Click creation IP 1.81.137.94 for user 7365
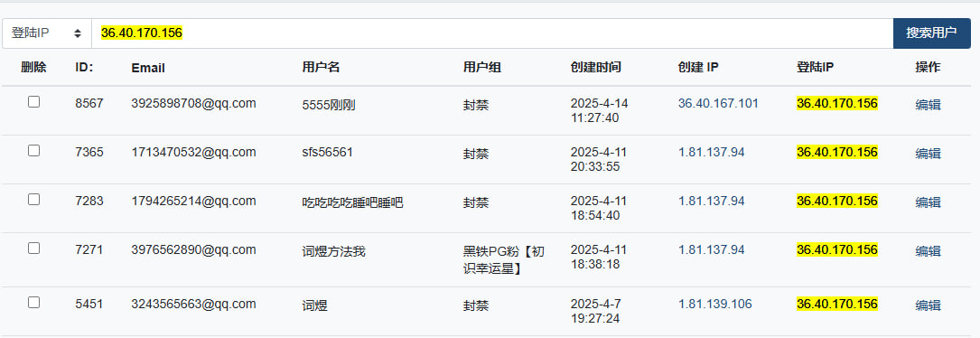Image resolution: width=980 pixels, height=338 pixels. 711,152
